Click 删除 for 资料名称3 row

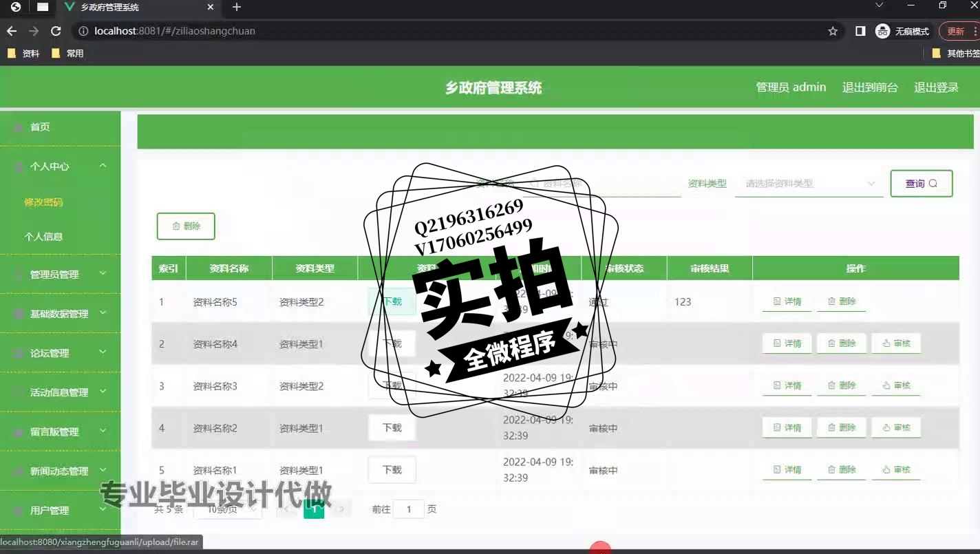pyautogui.click(x=842, y=385)
